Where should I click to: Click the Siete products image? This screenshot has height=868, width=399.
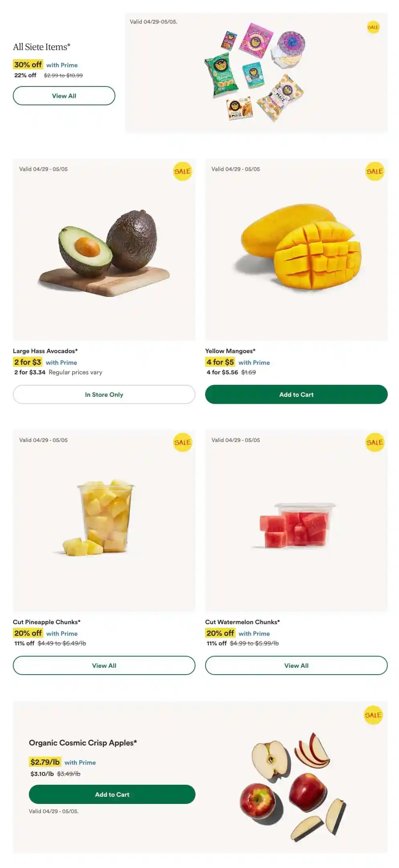(x=256, y=72)
